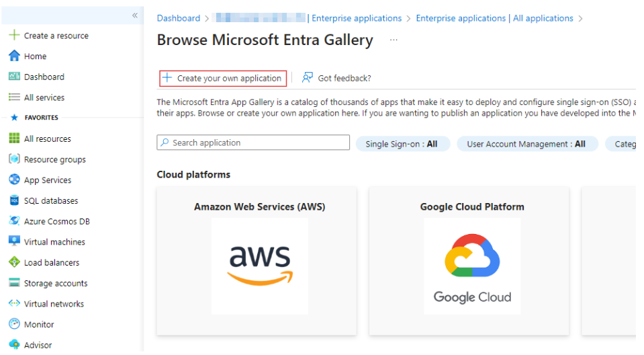
Task: Go to Home in sidebar
Action: click(36, 56)
